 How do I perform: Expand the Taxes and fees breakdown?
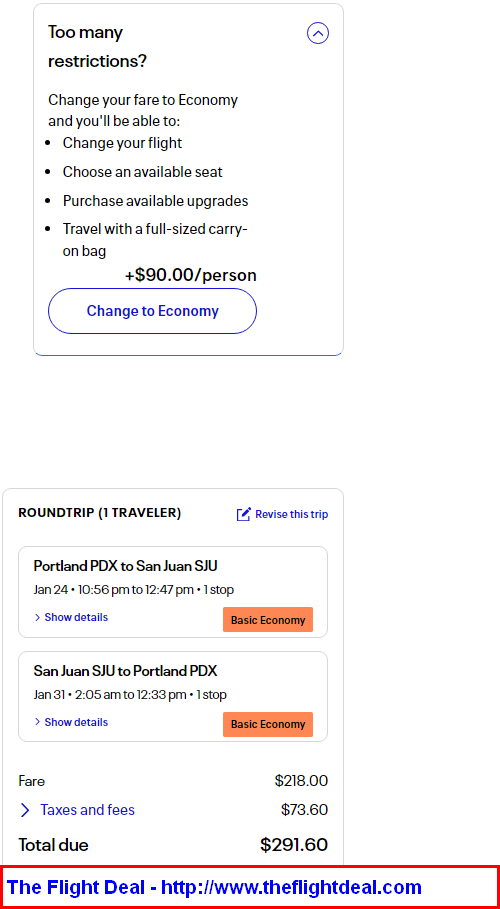(x=87, y=810)
